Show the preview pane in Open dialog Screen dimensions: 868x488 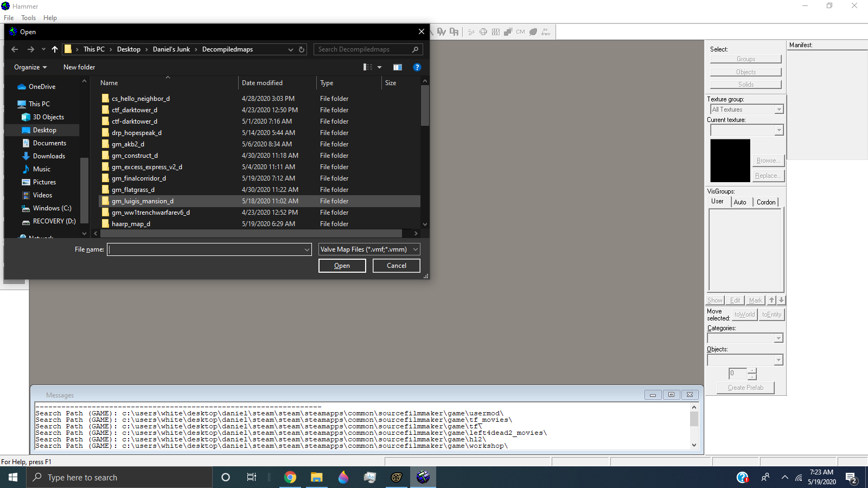point(398,67)
